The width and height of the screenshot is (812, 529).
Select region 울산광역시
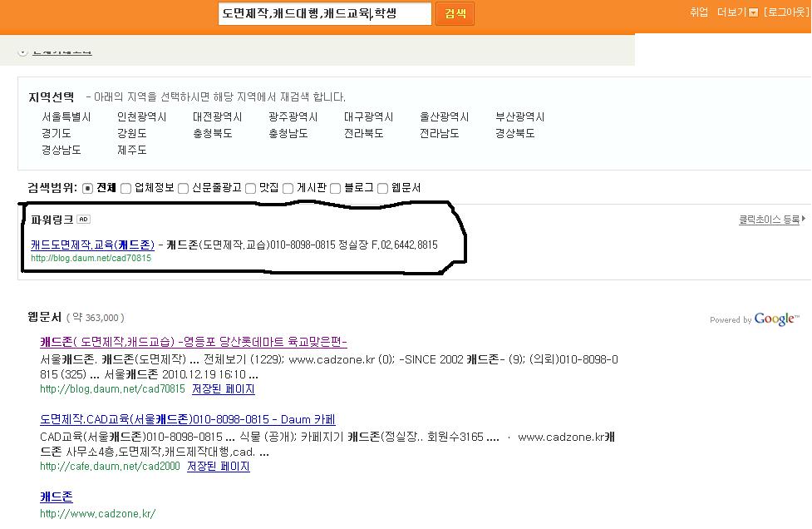445,117
